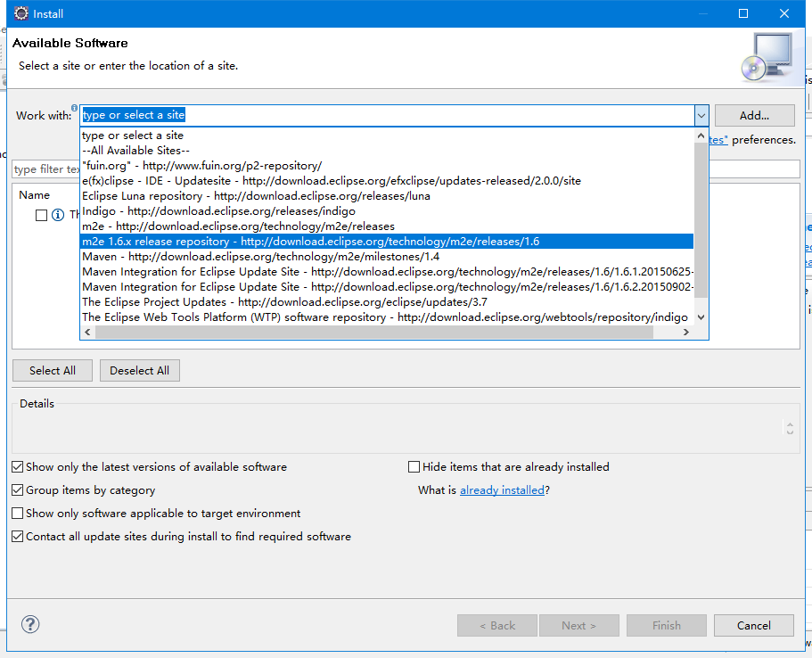
Task: Click the Cancel button
Action: (753, 625)
